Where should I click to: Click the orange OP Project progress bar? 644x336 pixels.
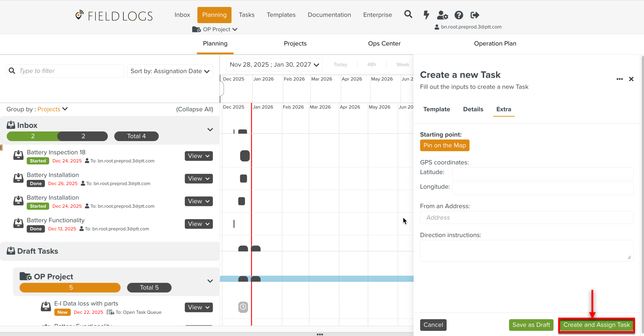pos(70,288)
